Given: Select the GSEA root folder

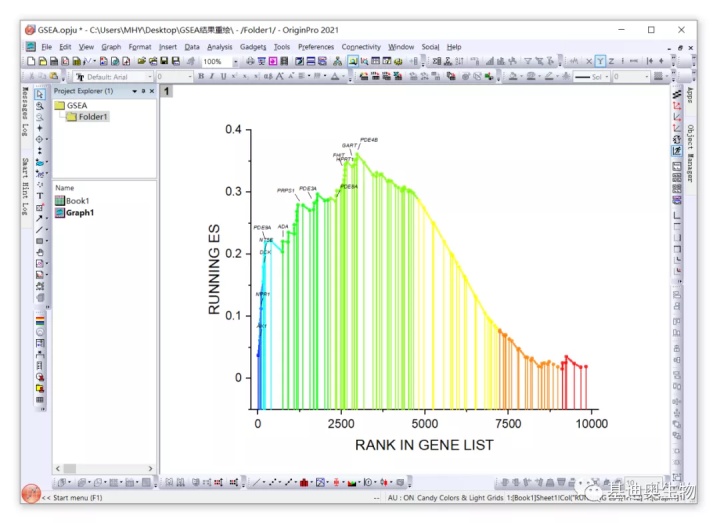Looking at the screenshot, I should (72, 105).
